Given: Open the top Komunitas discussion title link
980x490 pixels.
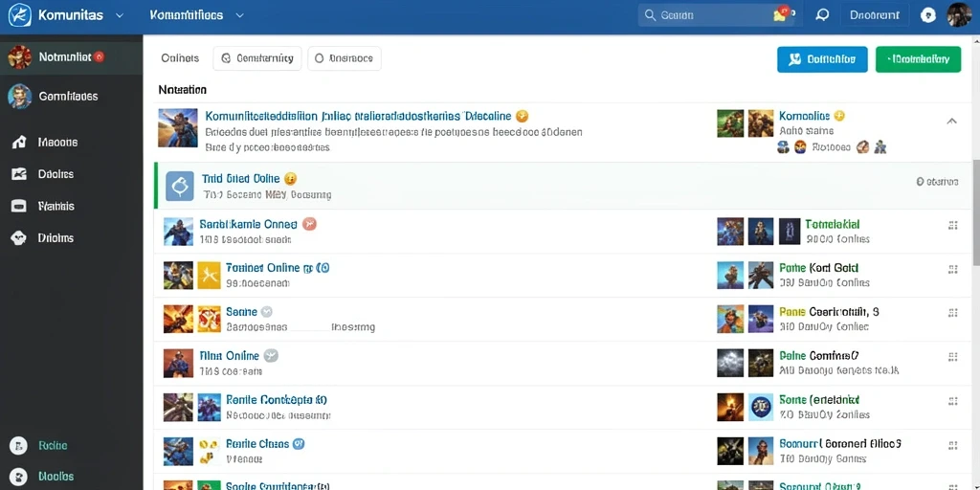Looking at the screenshot, I should pos(358,116).
